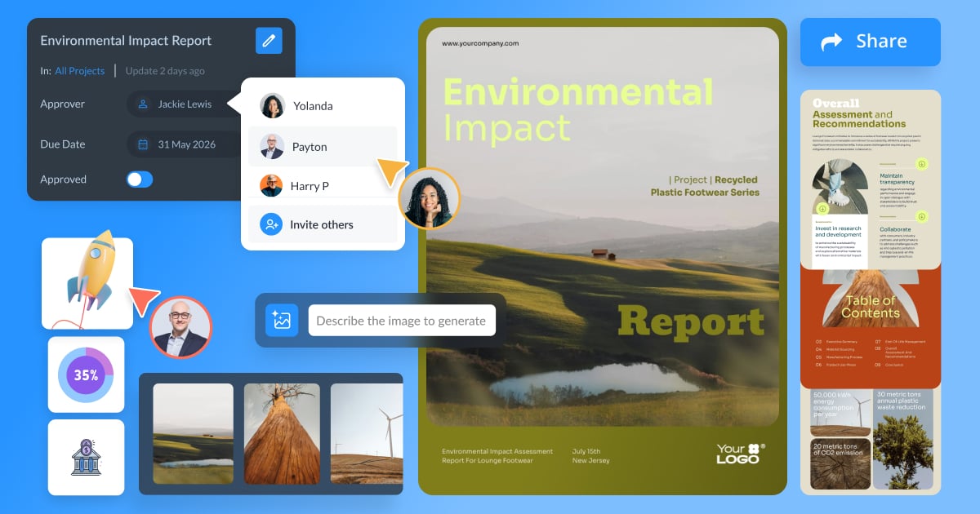Select the rocket illustration tile

click(87, 281)
